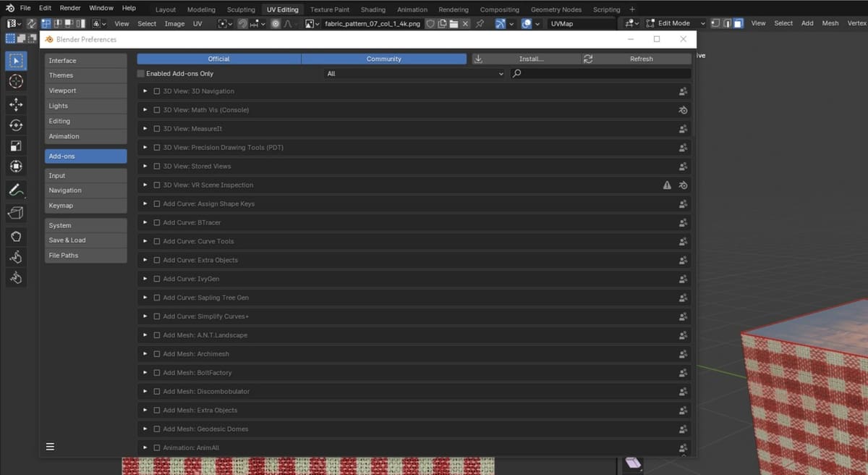This screenshot has width=868, height=475.
Task: Pick the Scale tool in left toolbar
Action: tap(16, 146)
